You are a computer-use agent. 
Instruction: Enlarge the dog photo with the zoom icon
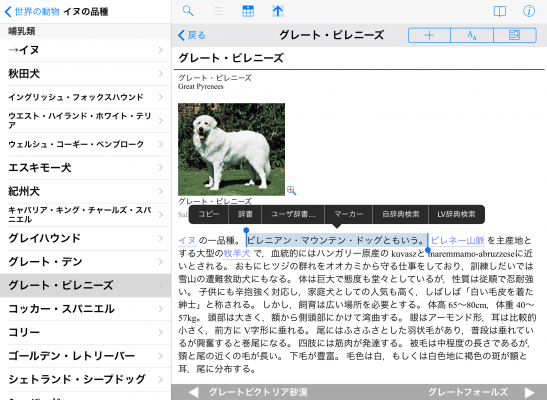(x=291, y=190)
